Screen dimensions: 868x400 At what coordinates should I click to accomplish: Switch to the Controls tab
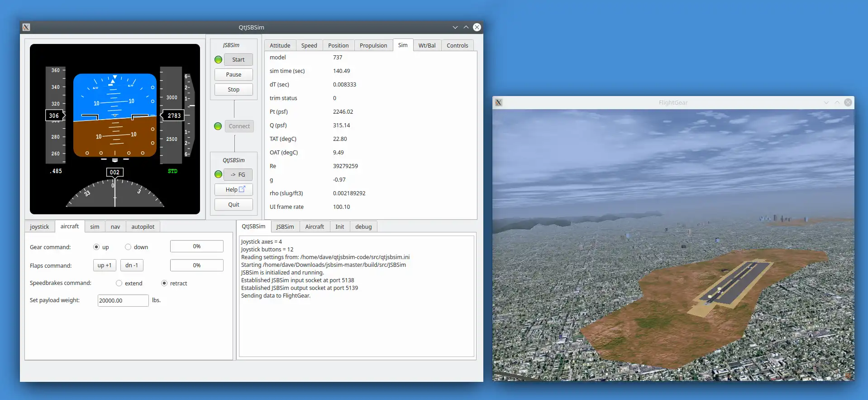click(458, 45)
